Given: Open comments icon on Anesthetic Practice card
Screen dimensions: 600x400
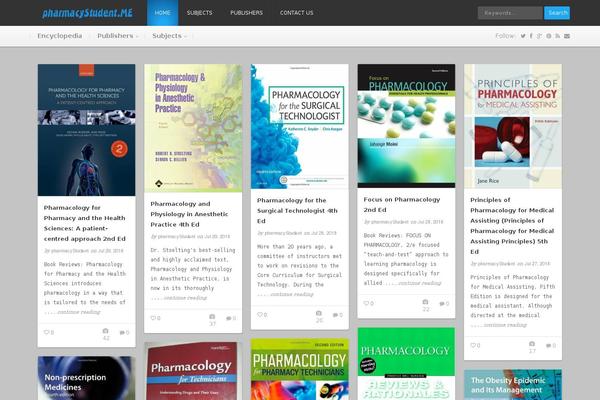Looking at the screenshot, I should (x=229, y=318).
